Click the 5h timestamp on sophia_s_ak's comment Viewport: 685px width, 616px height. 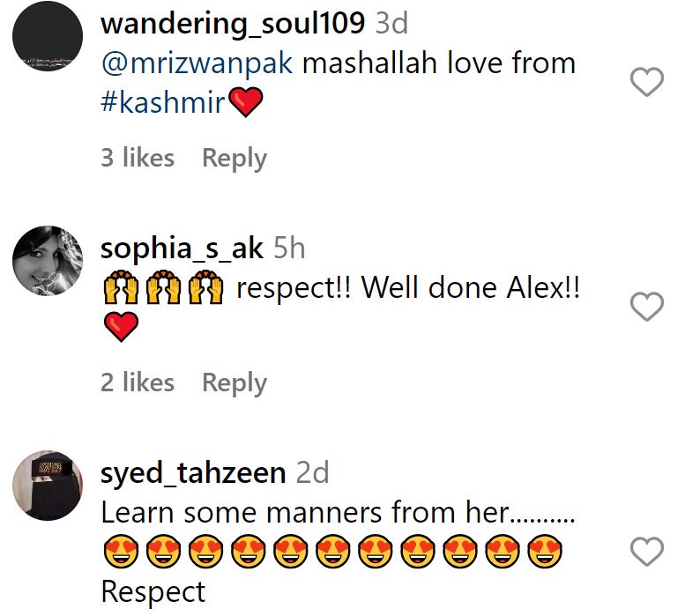(x=289, y=249)
